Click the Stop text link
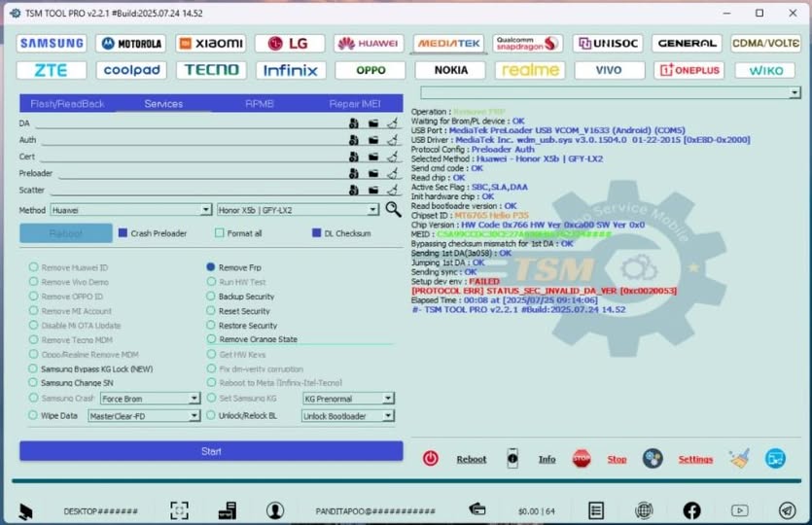The width and height of the screenshot is (812, 525). pos(617,459)
